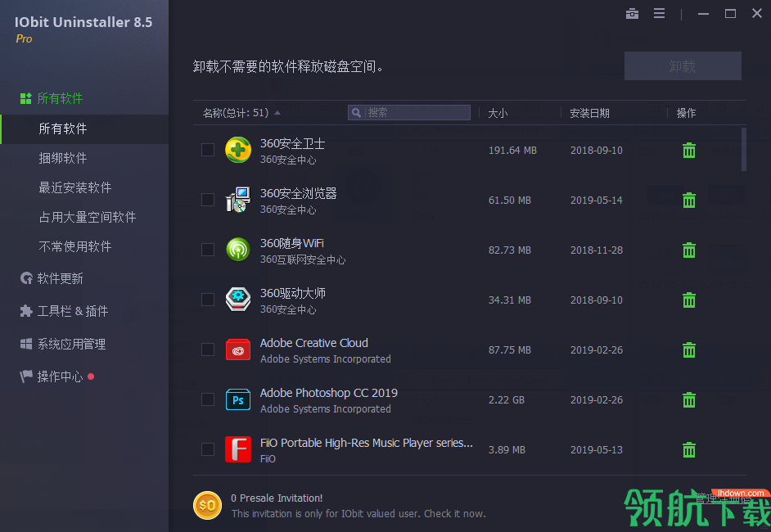Click the 360安全浏览器 app icon
This screenshot has height=532, width=771.
click(x=238, y=200)
